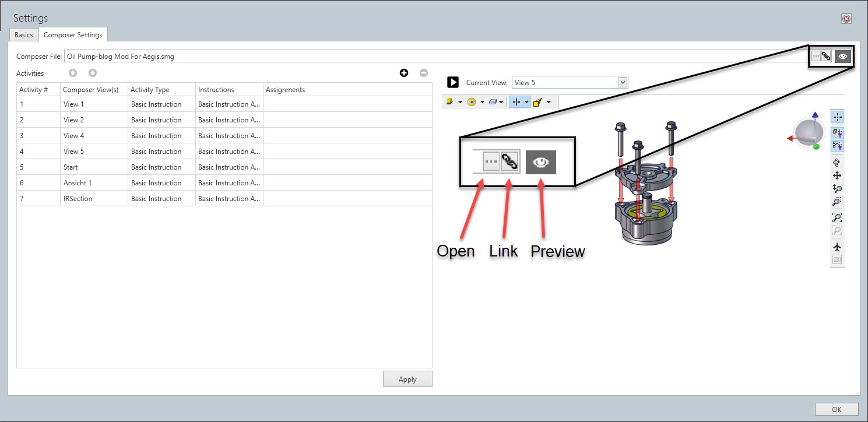Screen dimensions: 868x422
Task: Switch to the Basics tab
Action: click(24, 35)
